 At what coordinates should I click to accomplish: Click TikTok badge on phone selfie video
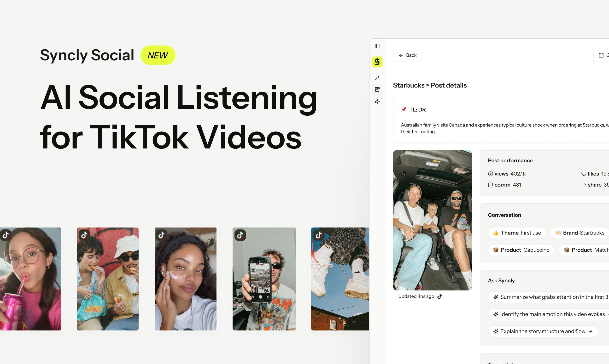240,235
